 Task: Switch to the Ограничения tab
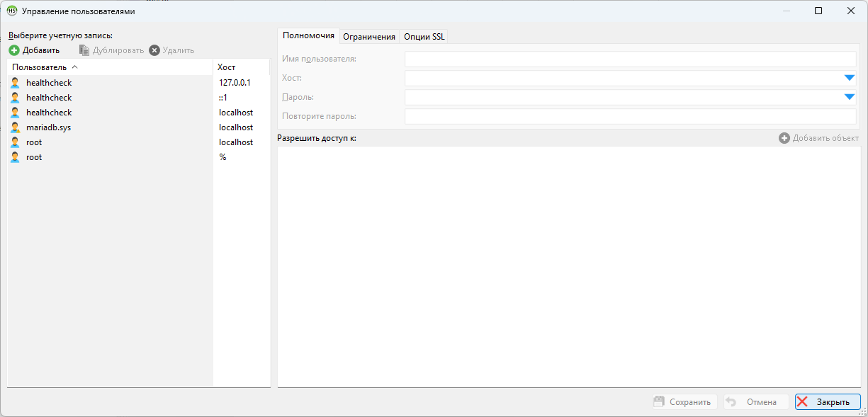pyautogui.click(x=368, y=37)
